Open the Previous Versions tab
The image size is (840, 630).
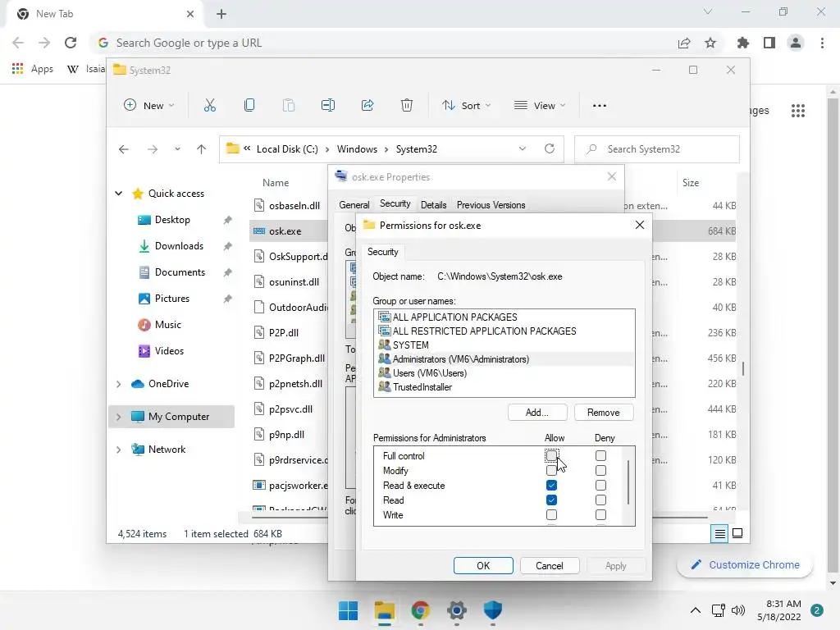[491, 205]
